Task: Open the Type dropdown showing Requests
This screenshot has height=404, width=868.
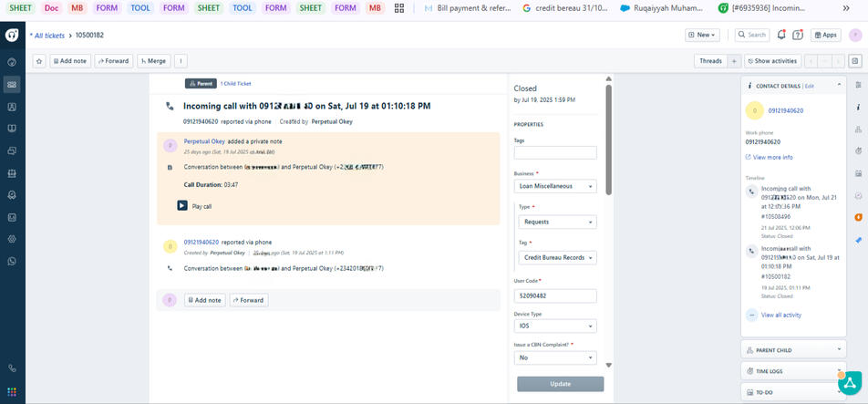Action: 554,222
